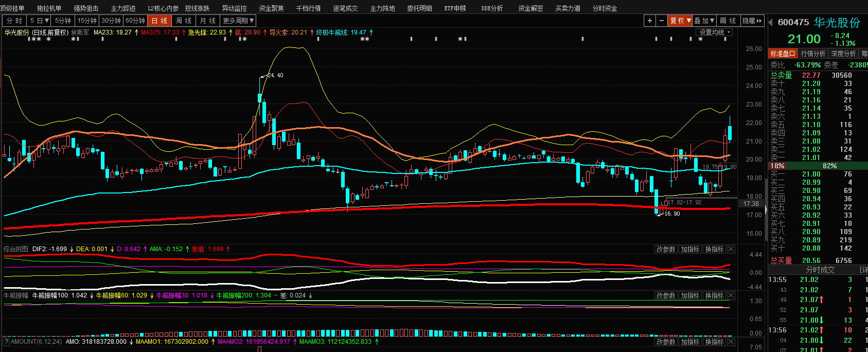Open the ETF申赎 menu item
Image resolution: width=868 pixels, height=352 pixels.
point(455,8)
